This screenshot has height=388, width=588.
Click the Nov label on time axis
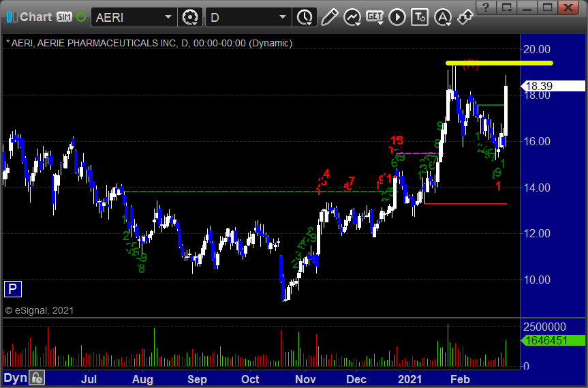(x=305, y=379)
